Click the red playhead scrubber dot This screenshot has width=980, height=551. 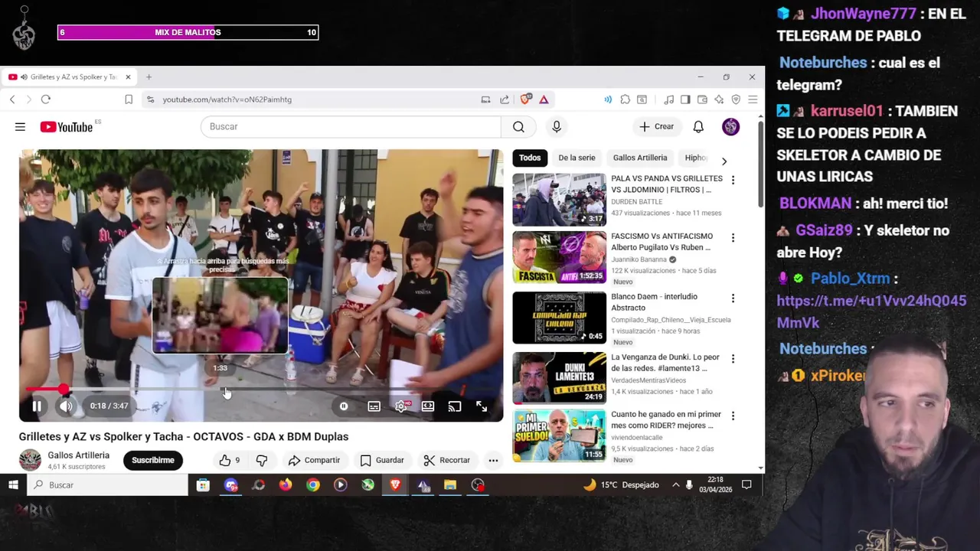coord(64,390)
